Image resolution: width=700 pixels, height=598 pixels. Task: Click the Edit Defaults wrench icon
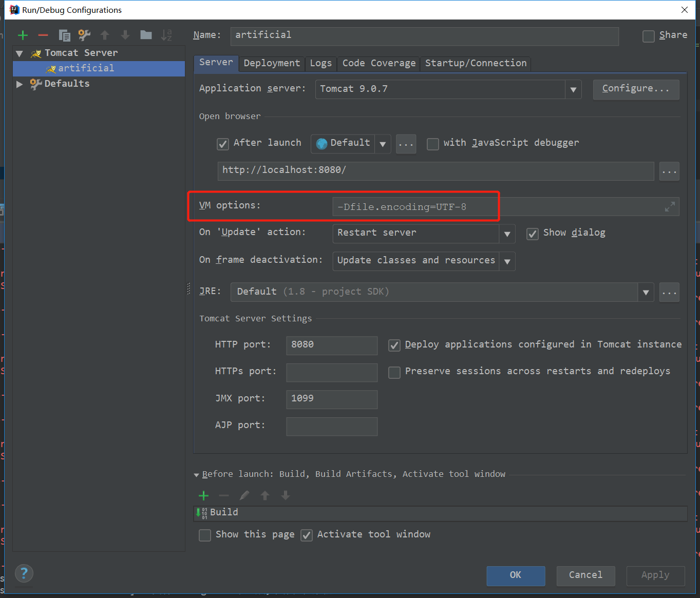(x=84, y=35)
